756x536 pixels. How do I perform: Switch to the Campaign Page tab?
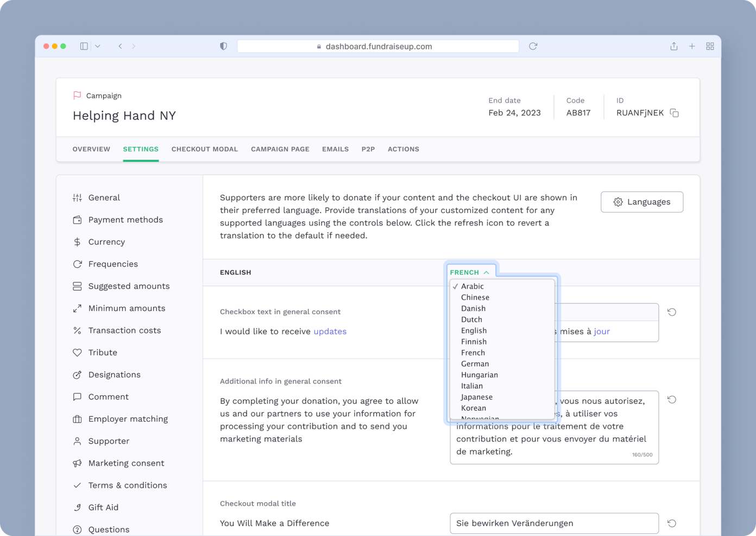click(280, 149)
